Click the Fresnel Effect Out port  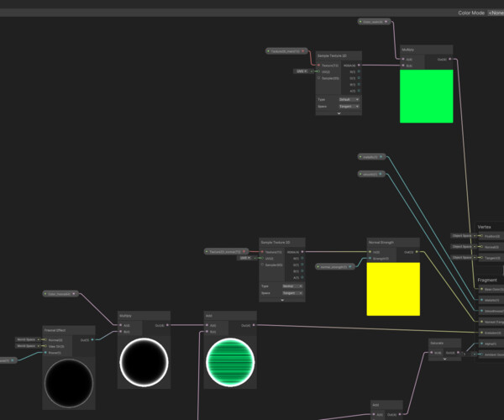[x=92, y=339]
